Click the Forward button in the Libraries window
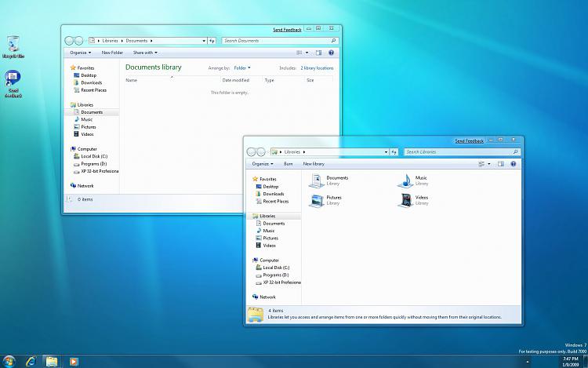This screenshot has height=368, width=588. pos(260,152)
